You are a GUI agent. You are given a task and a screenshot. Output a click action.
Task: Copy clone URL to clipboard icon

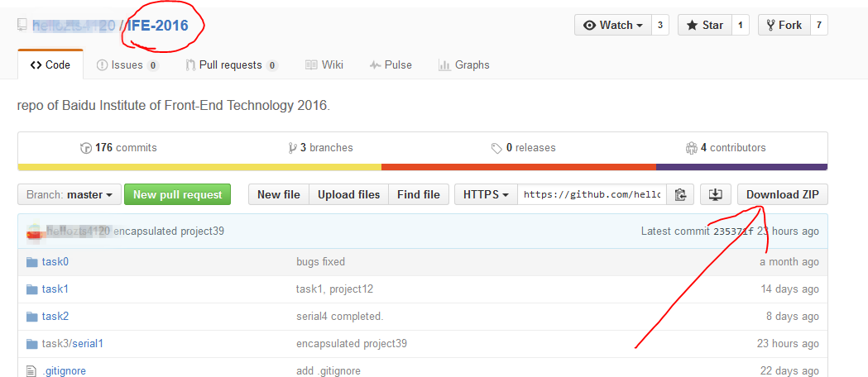[680, 194]
